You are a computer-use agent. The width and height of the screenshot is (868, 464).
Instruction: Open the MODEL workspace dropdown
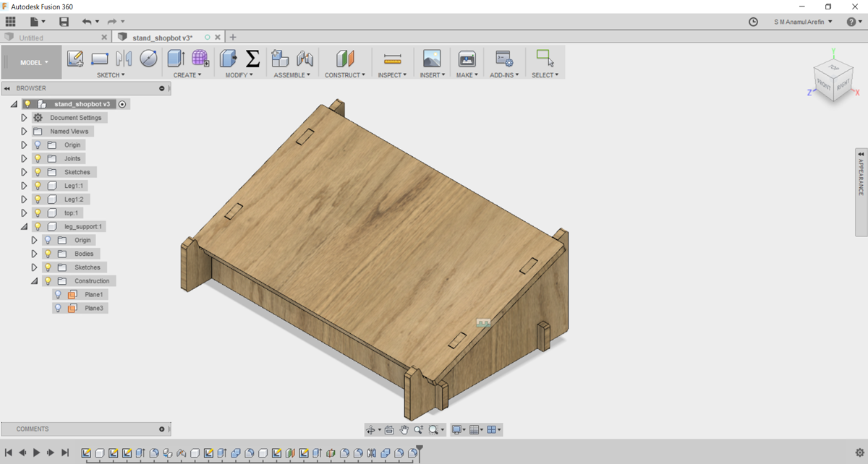click(x=34, y=63)
